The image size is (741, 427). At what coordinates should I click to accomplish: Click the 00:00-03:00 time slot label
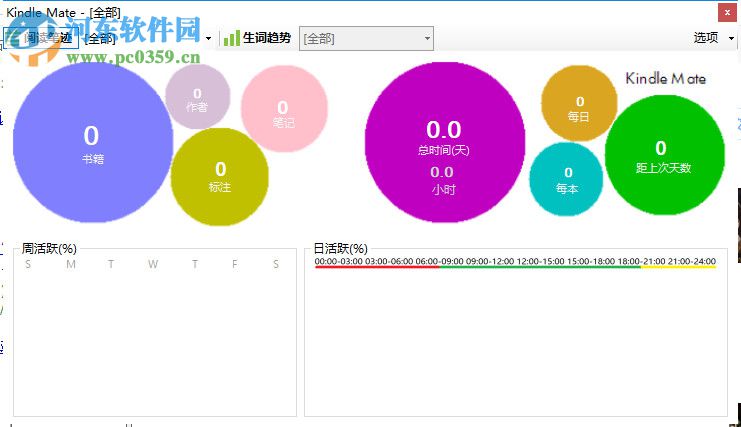pos(338,261)
